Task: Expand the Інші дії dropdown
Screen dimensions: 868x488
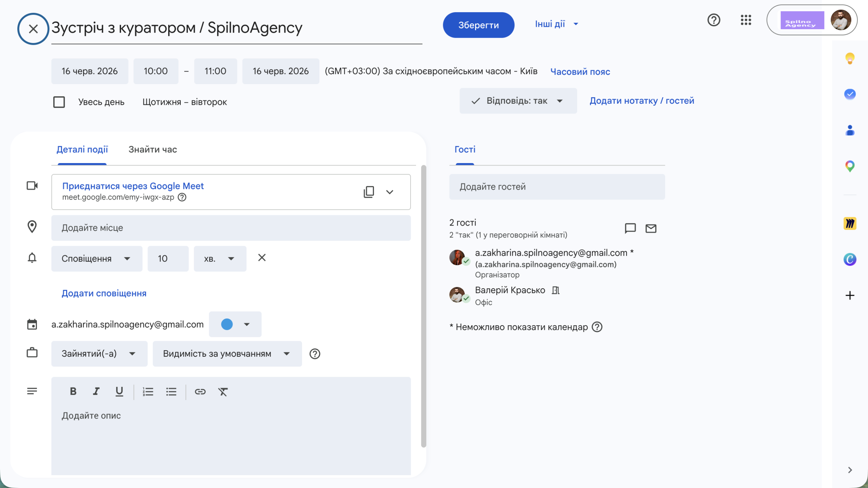Action: [x=556, y=24]
